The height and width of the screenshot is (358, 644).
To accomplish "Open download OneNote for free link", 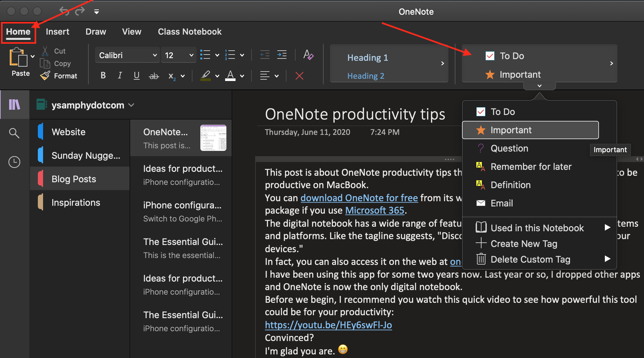I will [x=359, y=198].
